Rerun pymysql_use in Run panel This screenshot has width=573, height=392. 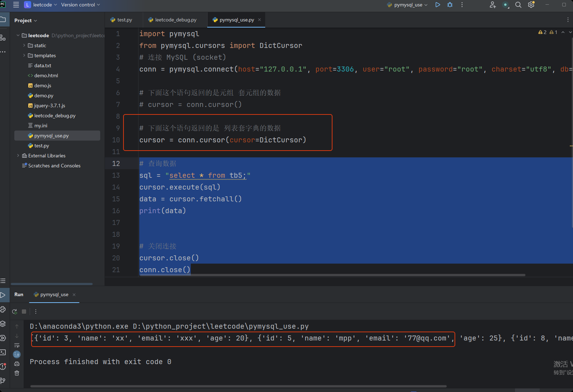tap(15, 312)
